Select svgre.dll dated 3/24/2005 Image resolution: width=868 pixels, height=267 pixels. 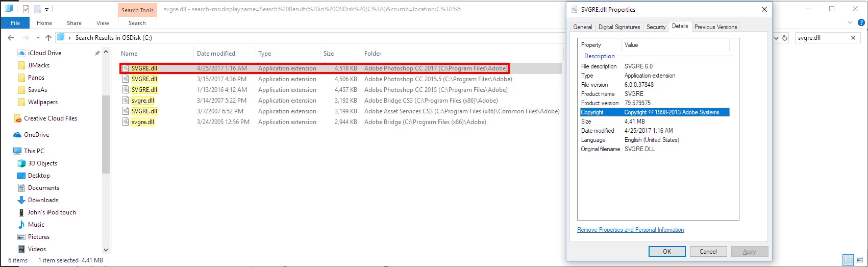[341, 122]
